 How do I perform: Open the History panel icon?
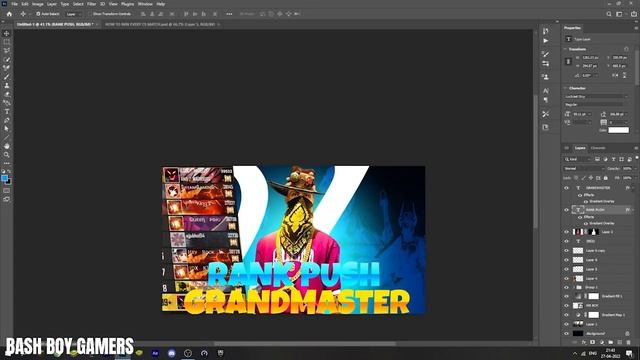click(546, 31)
